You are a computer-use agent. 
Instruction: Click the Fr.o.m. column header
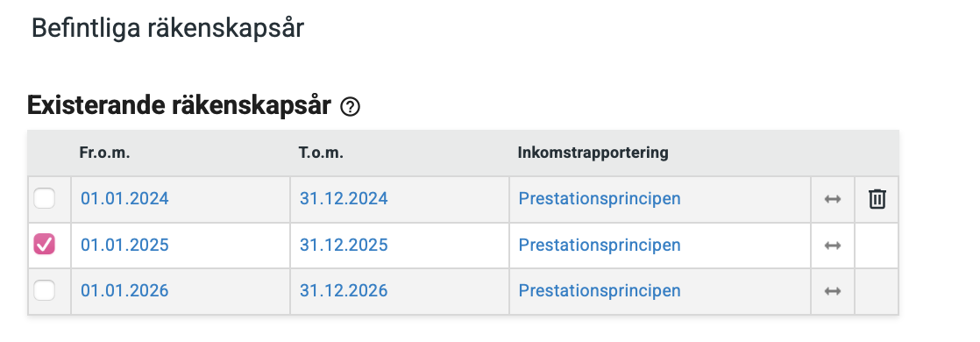105,153
